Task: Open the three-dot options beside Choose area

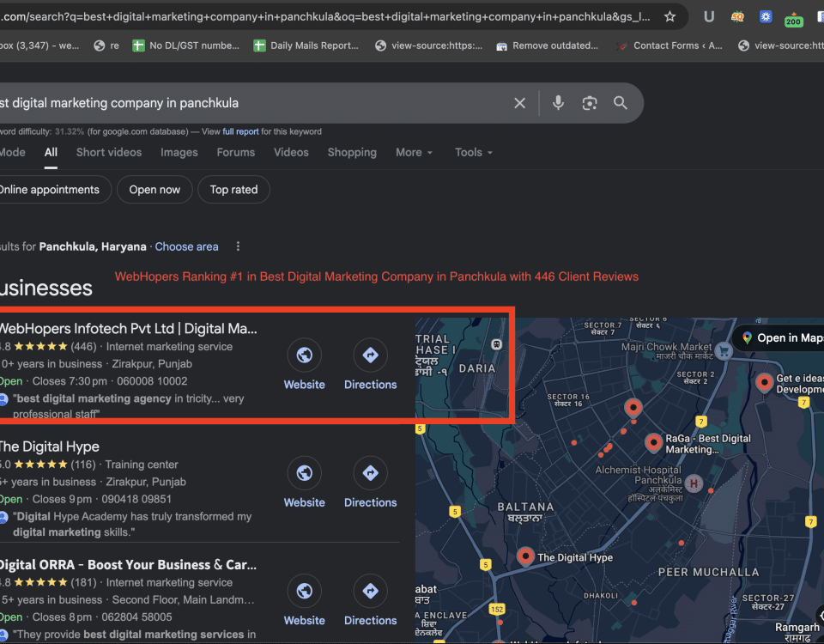Action: pyautogui.click(x=238, y=246)
